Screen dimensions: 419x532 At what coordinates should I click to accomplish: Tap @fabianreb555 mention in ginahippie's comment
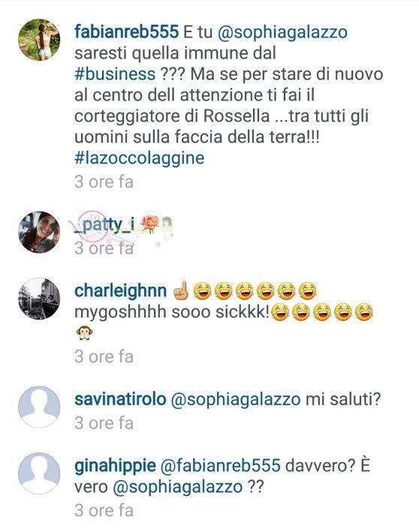point(220,465)
